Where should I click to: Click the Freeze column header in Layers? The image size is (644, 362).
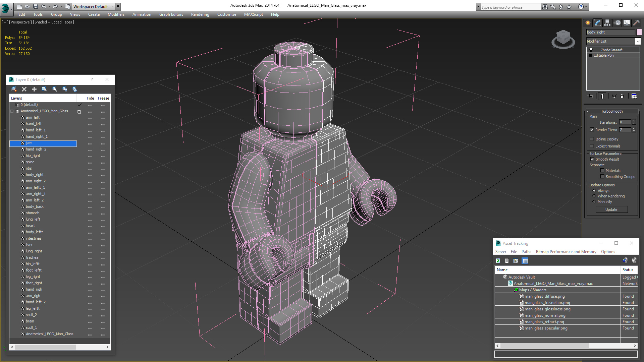[x=103, y=98]
